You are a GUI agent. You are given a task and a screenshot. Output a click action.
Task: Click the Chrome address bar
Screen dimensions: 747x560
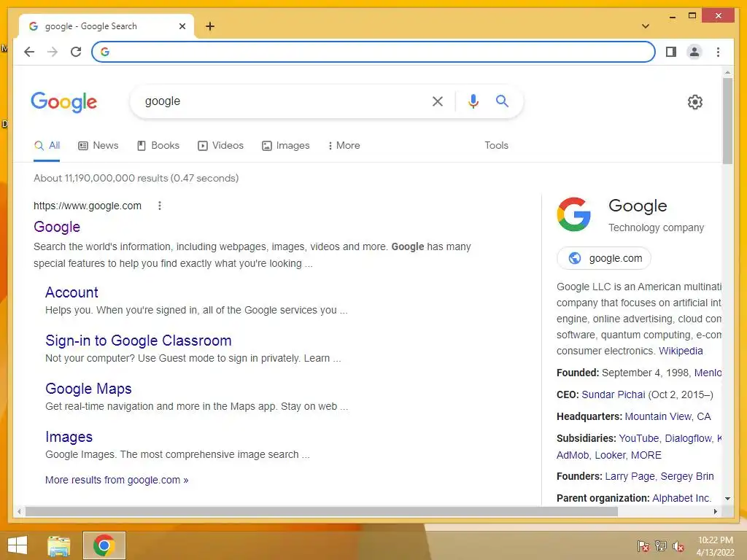tap(373, 52)
